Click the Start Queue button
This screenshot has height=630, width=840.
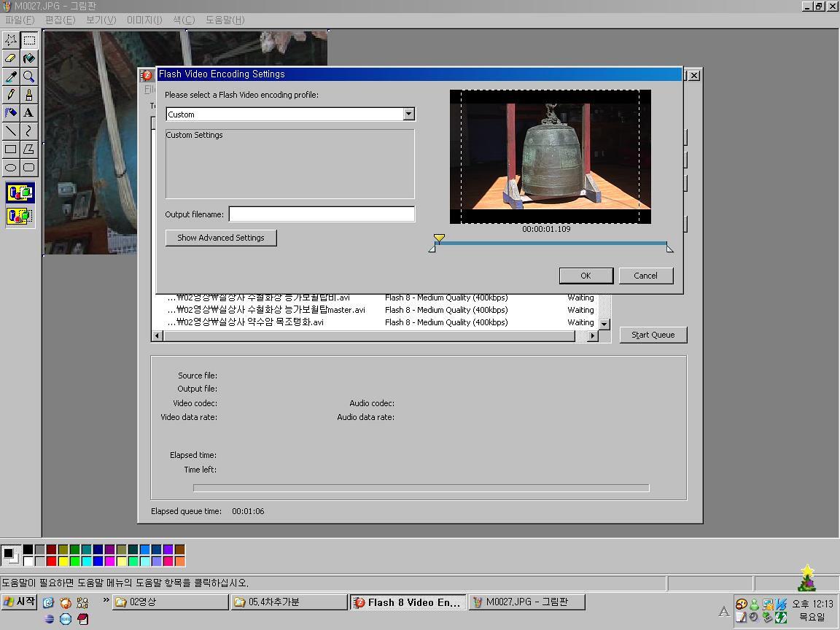(x=653, y=335)
